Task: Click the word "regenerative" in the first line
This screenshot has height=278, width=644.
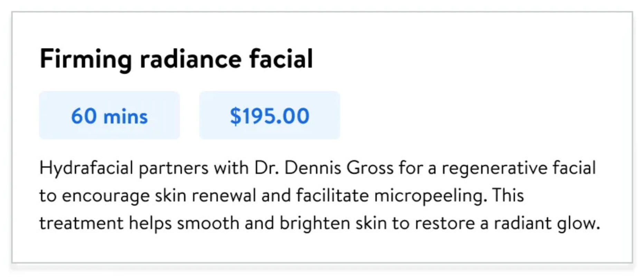Action: [494, 168]
